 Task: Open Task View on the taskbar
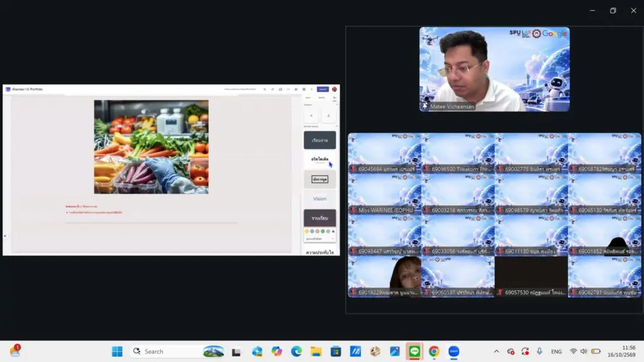[236, 352]
